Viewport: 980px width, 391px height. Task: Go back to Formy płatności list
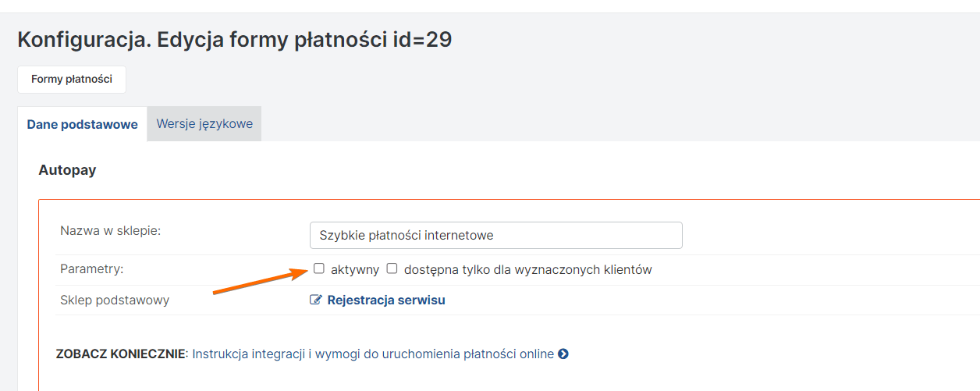pyautogui.click(x=72, y=80)
